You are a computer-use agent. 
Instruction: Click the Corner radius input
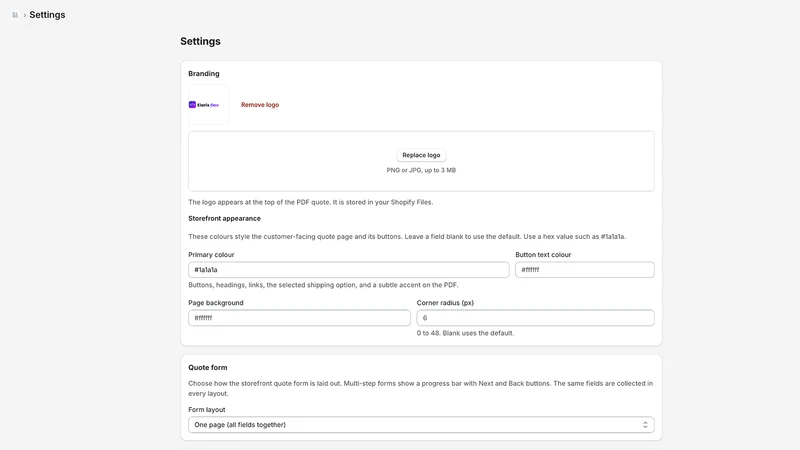click(x=535, y=318)
